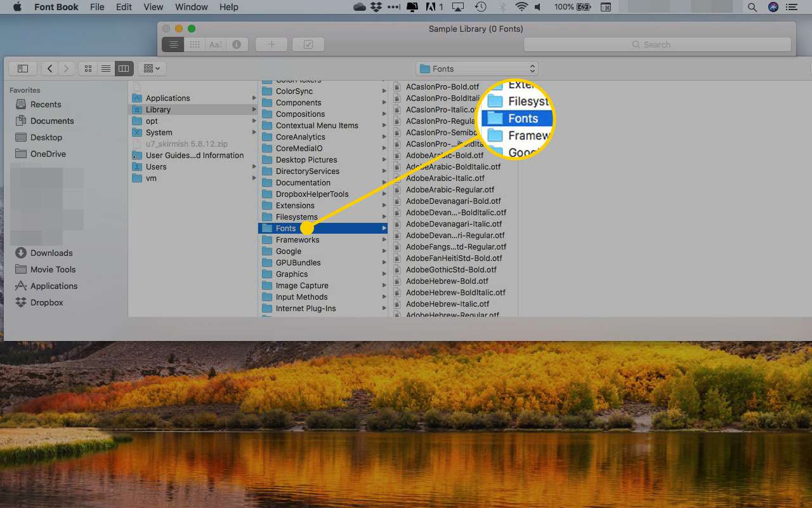Click the Font Book grid view button

click(x=195, y=44)
